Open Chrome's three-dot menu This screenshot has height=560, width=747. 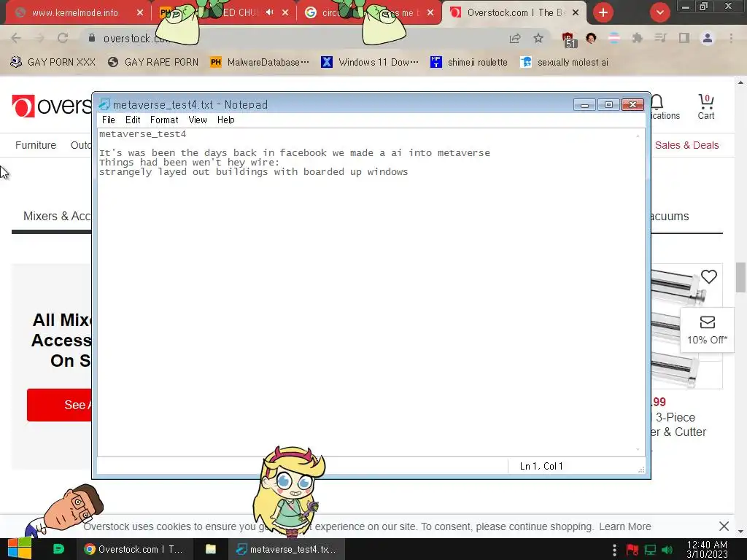(x=731, y=38)
